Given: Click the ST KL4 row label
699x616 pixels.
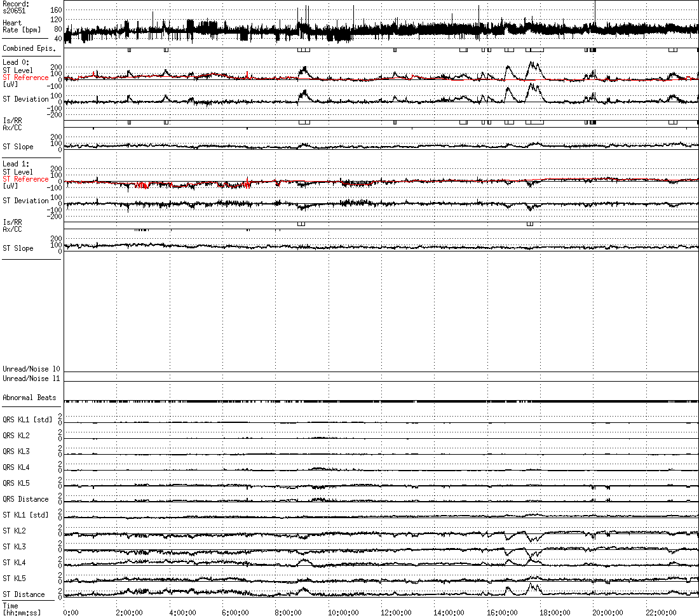Looking at the screenshot, I should [14, 563].
